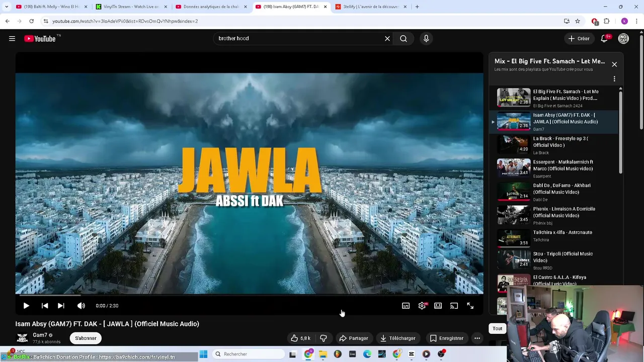The width and height of the screenshot is (644, 362).
Task: Open the Windows Start menu
Action: (x=203, y=354)
